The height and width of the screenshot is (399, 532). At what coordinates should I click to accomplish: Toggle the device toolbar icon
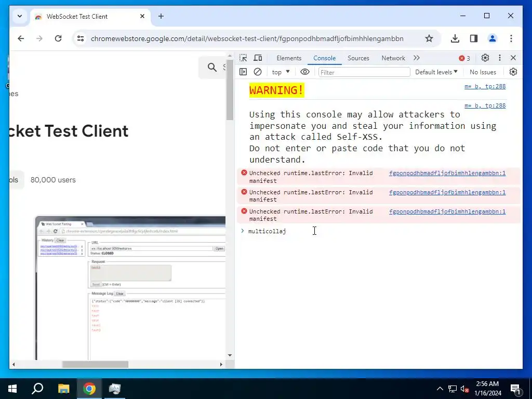click(258, 58)
